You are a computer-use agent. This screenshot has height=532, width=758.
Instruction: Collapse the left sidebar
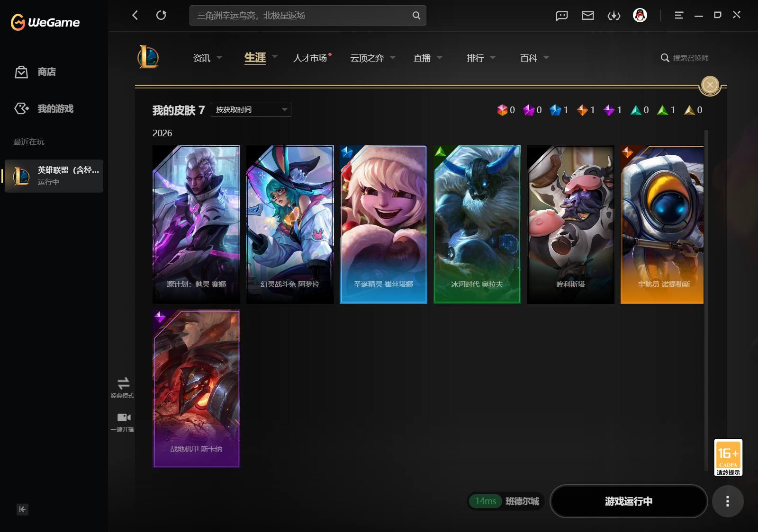[x=22, y=509]
